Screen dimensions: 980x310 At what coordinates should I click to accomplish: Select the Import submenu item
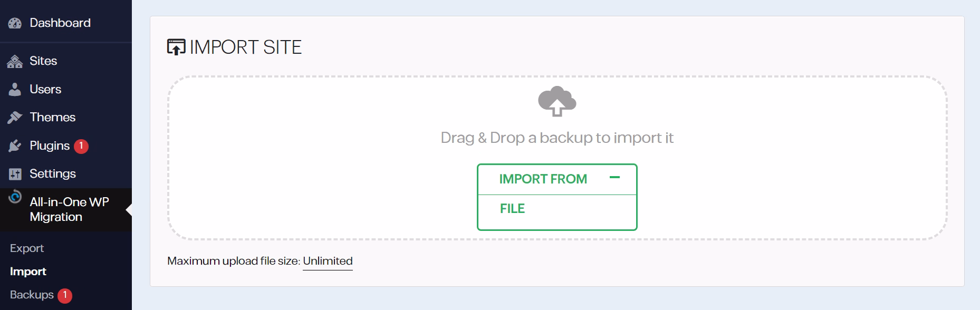(28, 272)
